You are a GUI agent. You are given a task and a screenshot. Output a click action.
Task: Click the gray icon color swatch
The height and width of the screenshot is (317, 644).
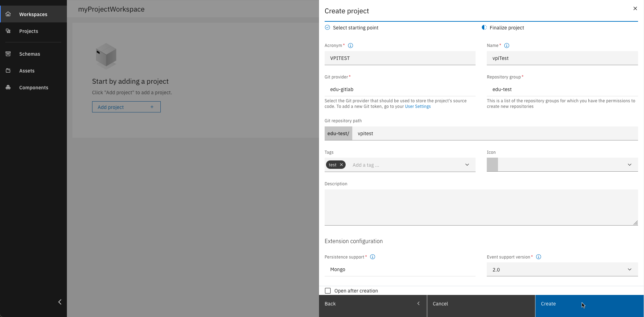(x=492, y=165)
